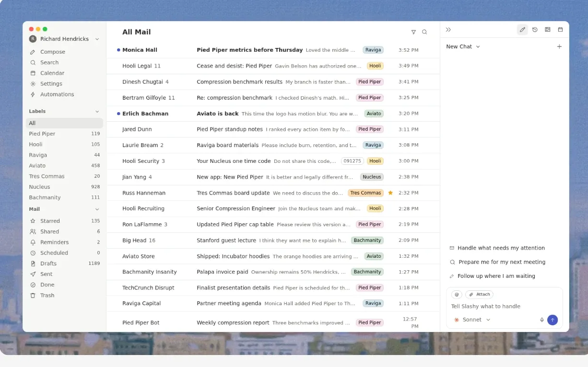588x367 pixels.
Task: Click the Trash bin icon
Action: point(33,295)
